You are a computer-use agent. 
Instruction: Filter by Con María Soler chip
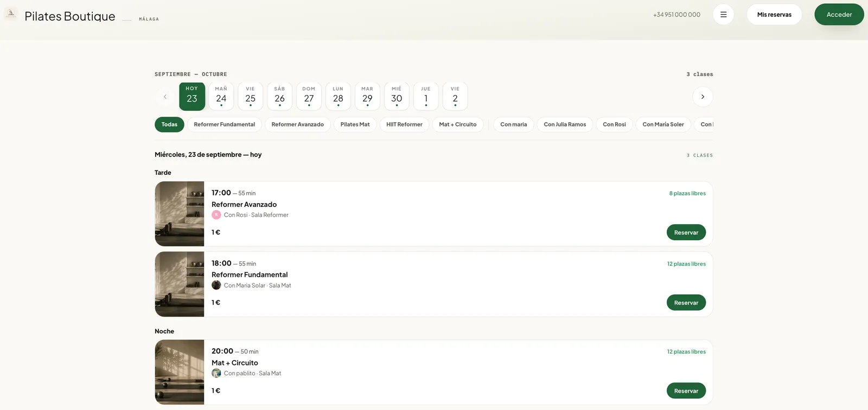[663, 124]
